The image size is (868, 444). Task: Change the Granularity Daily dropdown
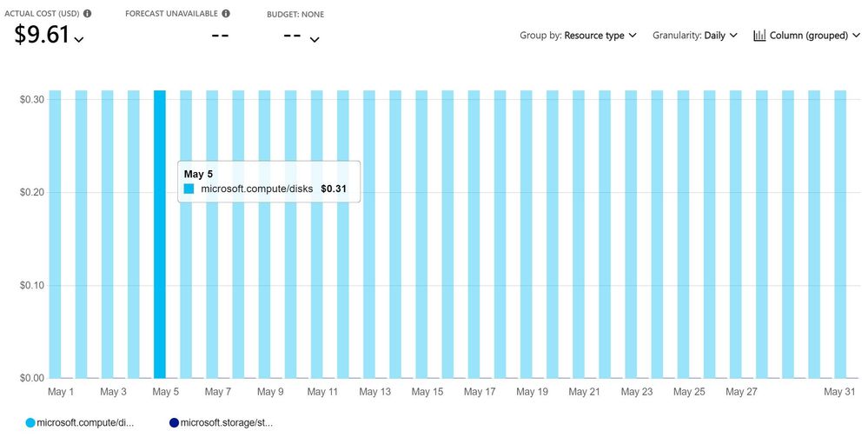(x=695, y=36)
